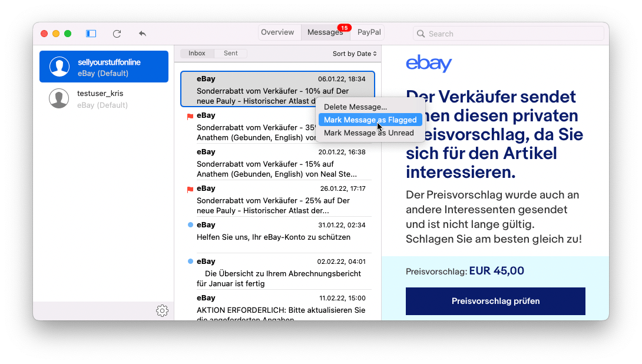Click the reply arrow icon

click(143, 34)
